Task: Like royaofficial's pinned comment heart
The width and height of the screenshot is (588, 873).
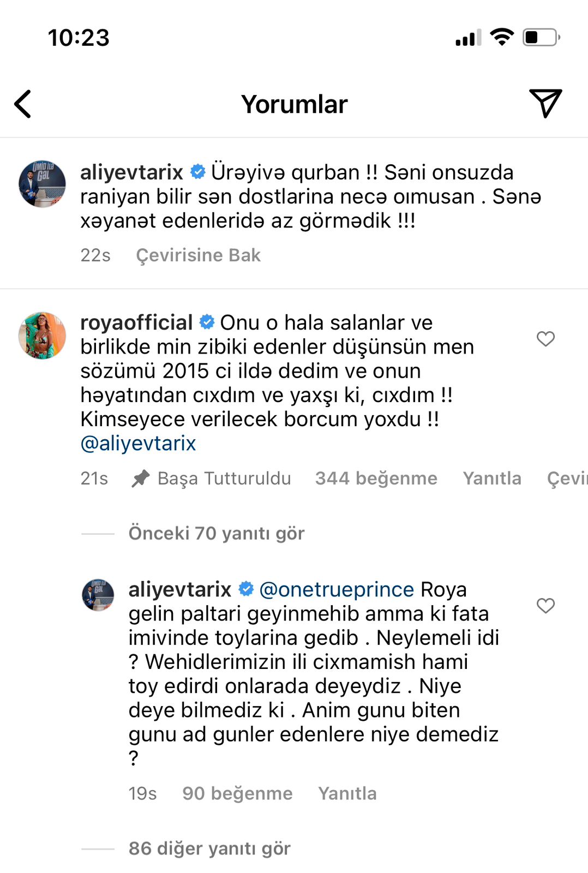Action: point(545,339)
